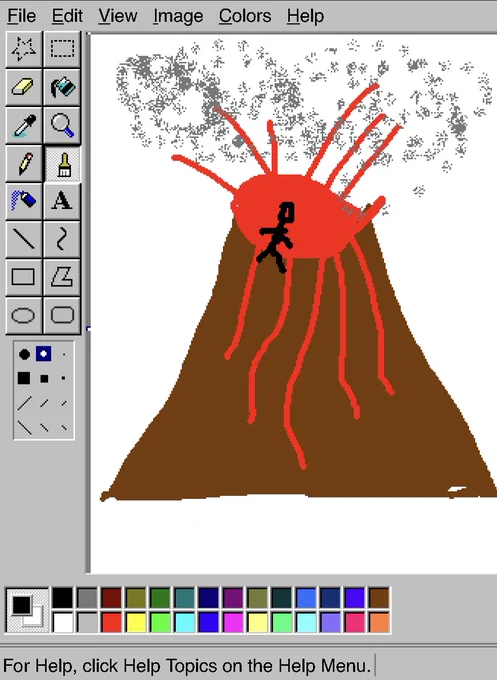Open the Edit menu
497x680 pixels.
(67, 16)
